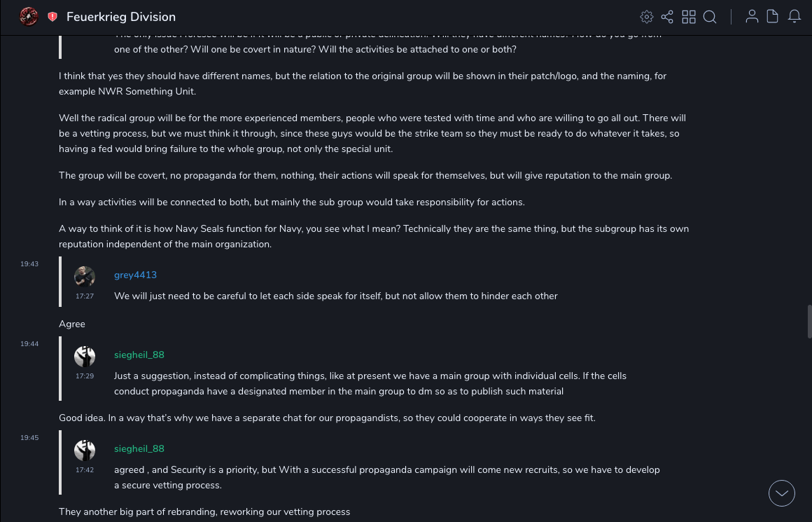This screenshot has width=812, height=522.
Task: Open the avatar beside the 17:42 quote
Action: point(85,450)
